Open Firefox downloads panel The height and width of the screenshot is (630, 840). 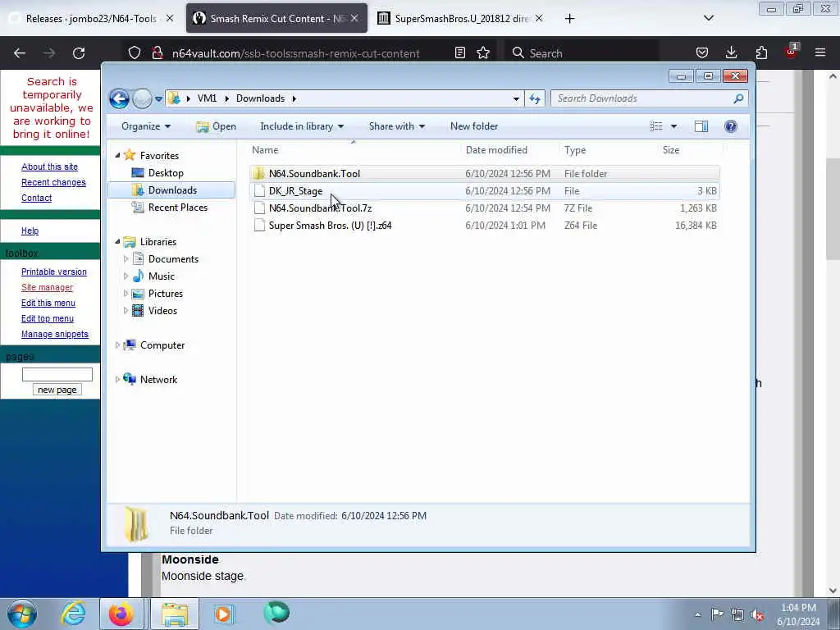[x=731, y=52]
